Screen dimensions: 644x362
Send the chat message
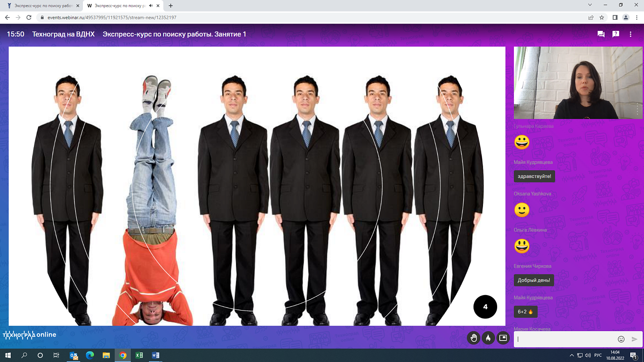(x=635, y=339)
